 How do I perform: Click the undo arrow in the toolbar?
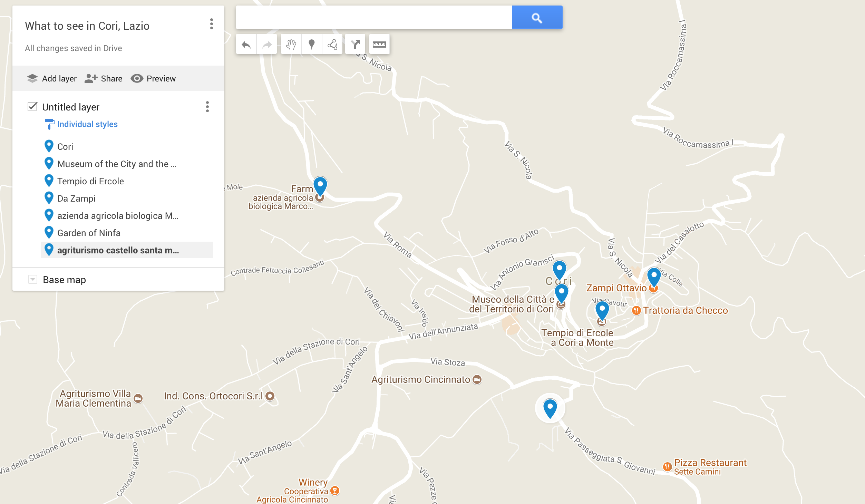point(246,44)
